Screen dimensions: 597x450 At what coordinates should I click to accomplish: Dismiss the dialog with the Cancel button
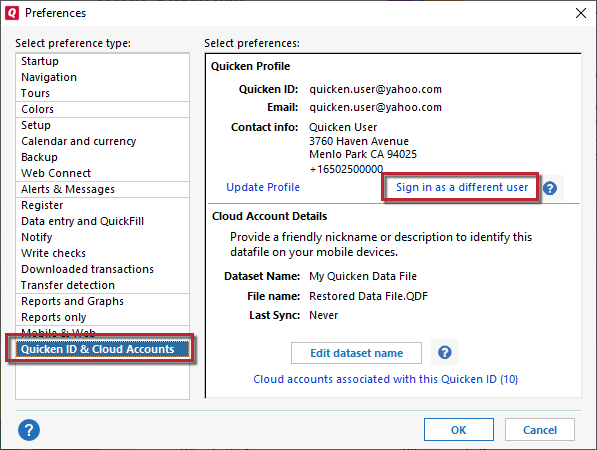click(540, 430)
